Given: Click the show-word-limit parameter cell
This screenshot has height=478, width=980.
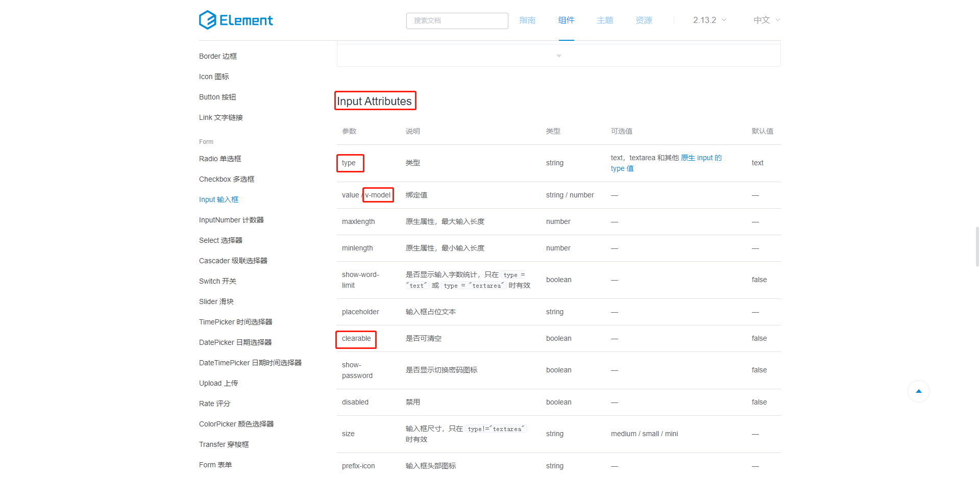Looking at the screenshot, I should (360, 280).
